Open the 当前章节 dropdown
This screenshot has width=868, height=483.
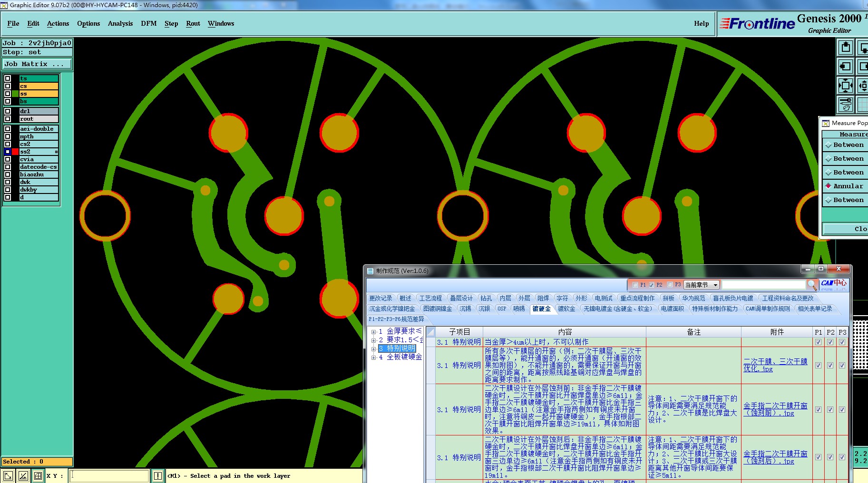[x=702, y=285]
